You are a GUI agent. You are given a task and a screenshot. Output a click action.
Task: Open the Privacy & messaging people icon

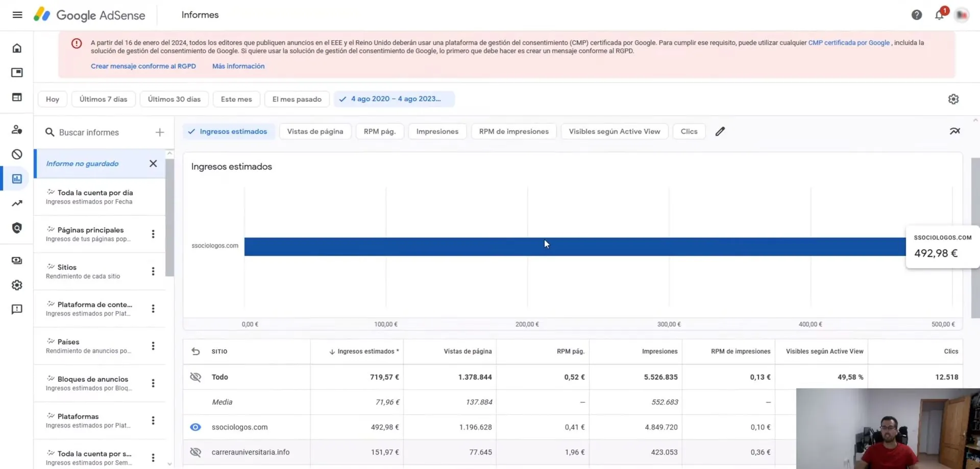pos(17,130)
